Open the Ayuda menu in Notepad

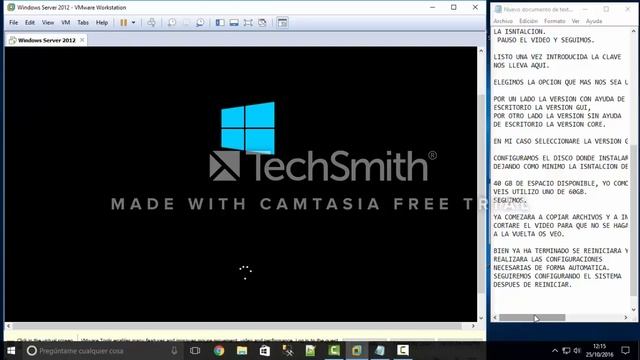[x=594, y=21]
